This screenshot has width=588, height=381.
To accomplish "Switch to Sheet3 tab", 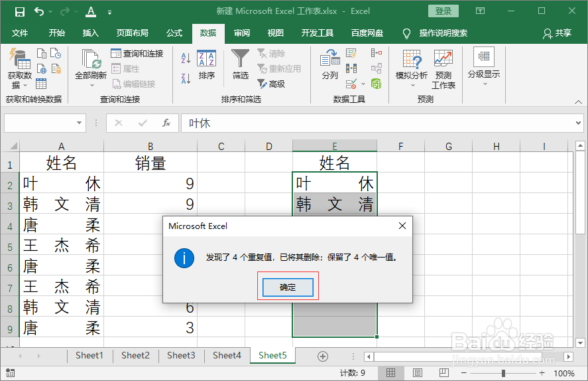I will (181, 355).
